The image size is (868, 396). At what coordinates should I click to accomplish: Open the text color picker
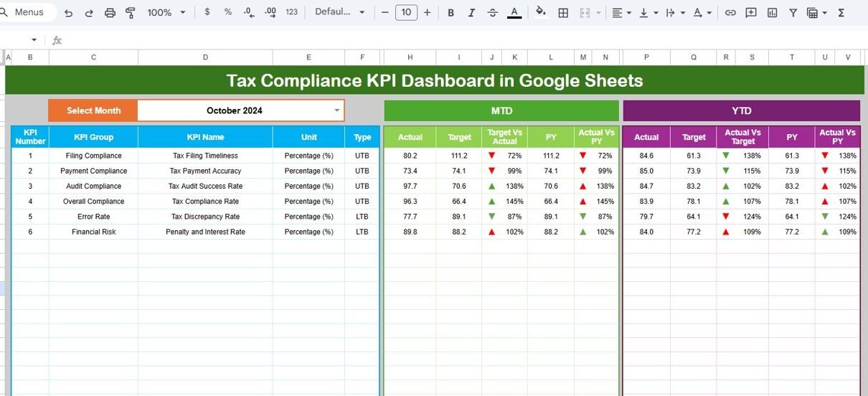tap(513, 13)
